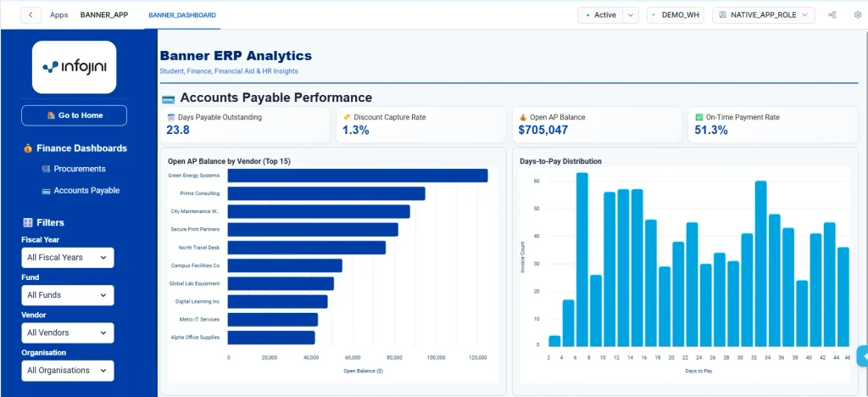Image resolution: width=868 pixels, height=397 pixels.
Task: Click the Alpha Office Supplies bar
Action: click(x=271, y=338)
